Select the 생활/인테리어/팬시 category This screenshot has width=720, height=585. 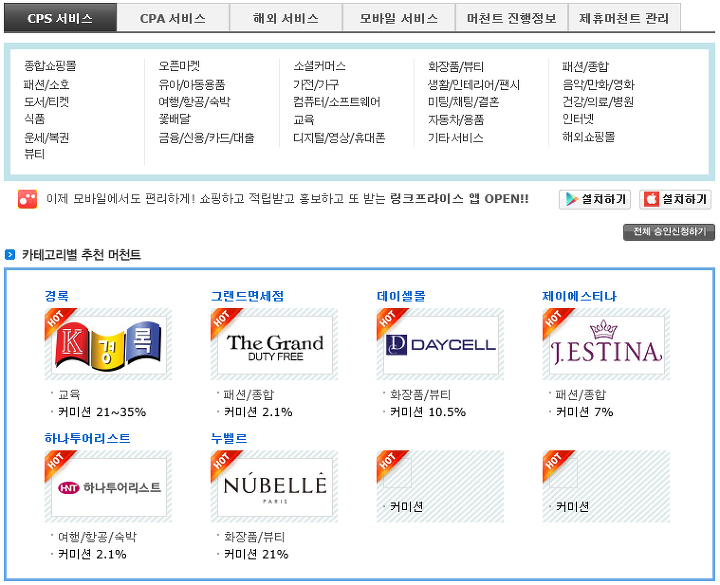coord(474,84)
